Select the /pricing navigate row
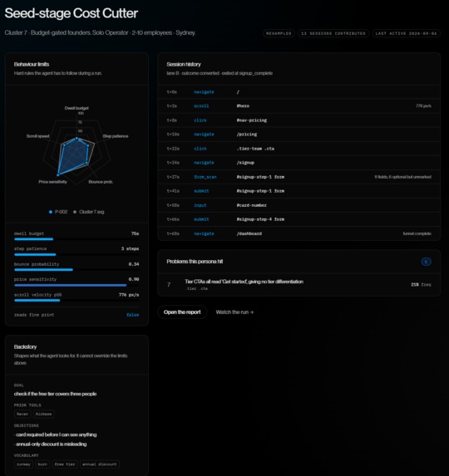449x476 pixels. click(299, 135)
